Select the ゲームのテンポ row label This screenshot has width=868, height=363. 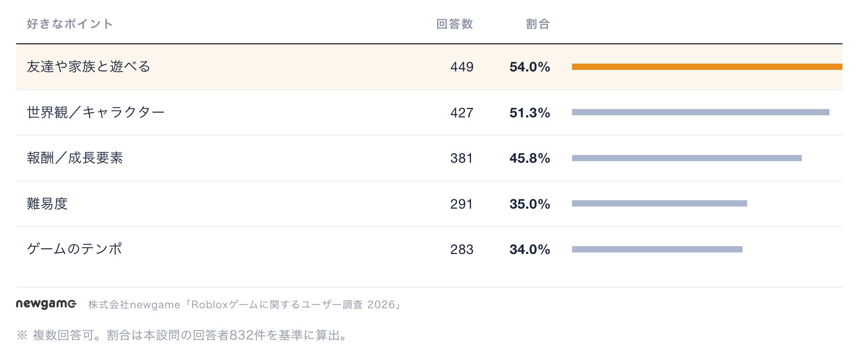click(75, 249)
